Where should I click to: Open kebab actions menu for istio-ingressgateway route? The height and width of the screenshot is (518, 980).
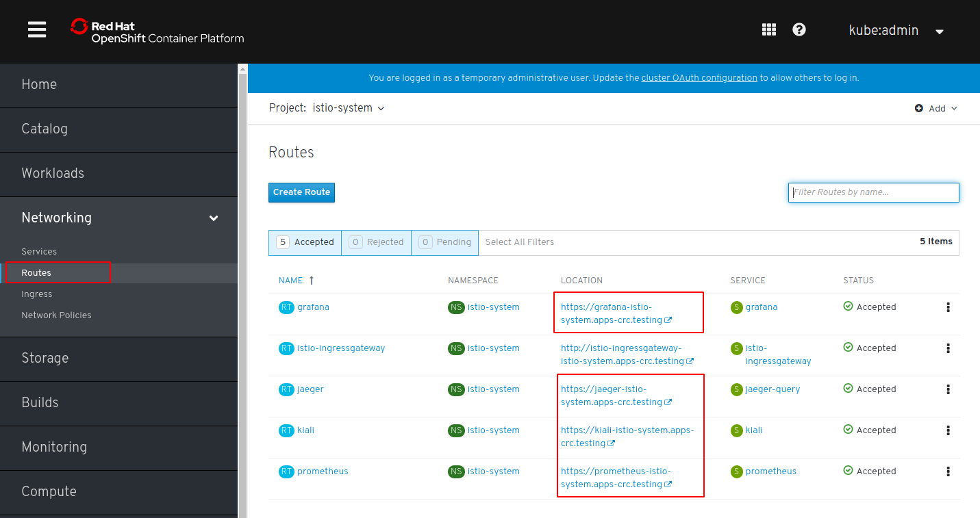(948, 348)
